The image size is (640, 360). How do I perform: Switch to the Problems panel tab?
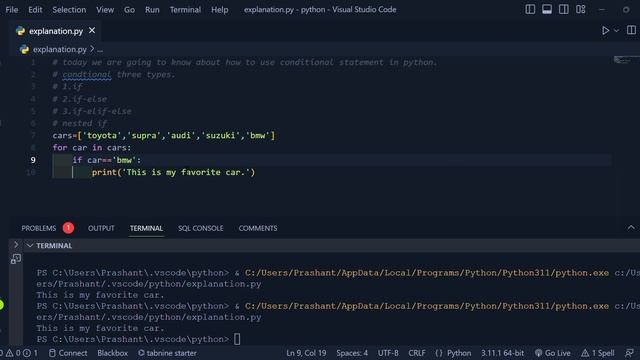click(x=39, y=228)
